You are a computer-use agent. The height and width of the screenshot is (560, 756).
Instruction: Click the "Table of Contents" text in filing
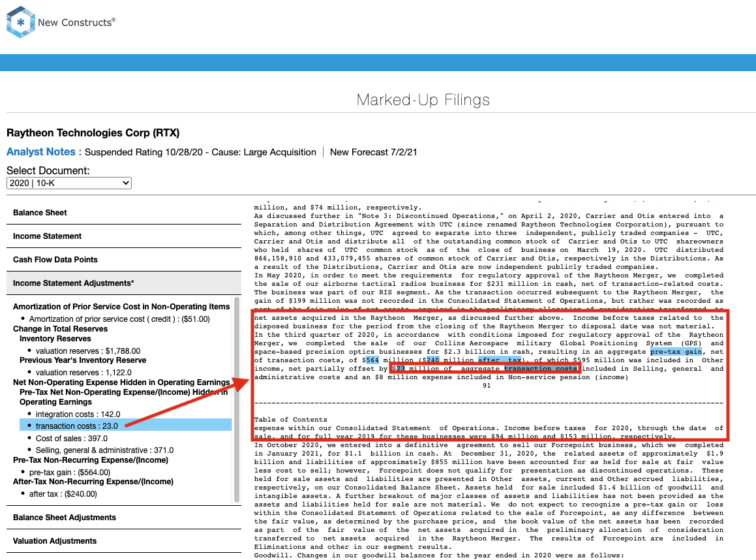pyautogui.click(x=290, y=420)
